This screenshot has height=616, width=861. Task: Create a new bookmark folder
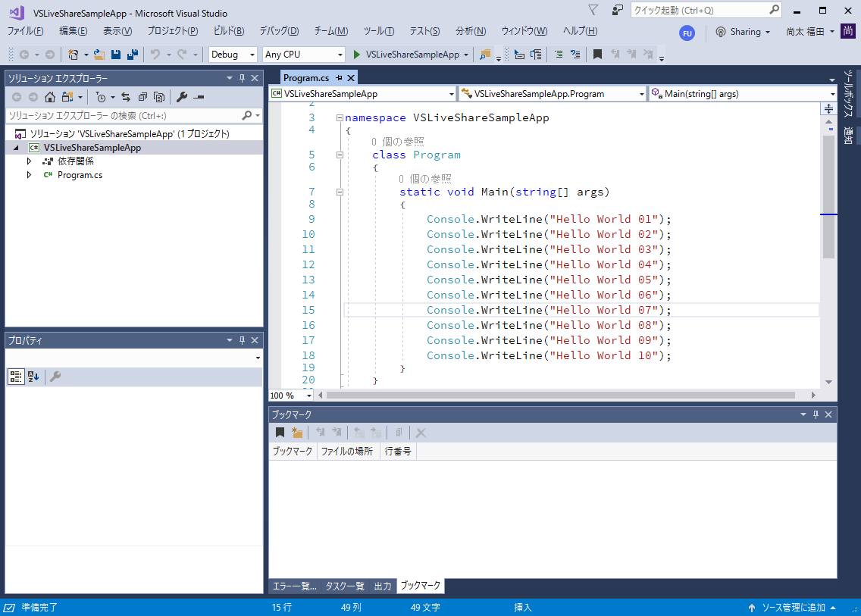tap(297, 432)
